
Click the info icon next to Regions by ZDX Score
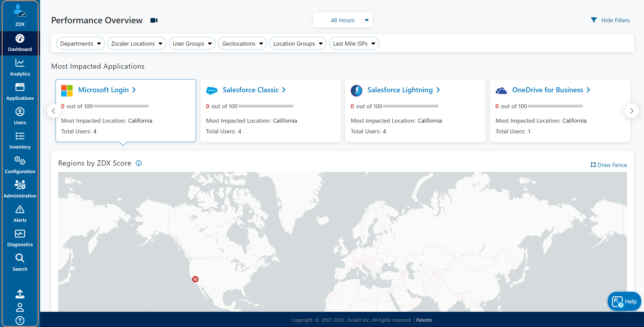139,163
